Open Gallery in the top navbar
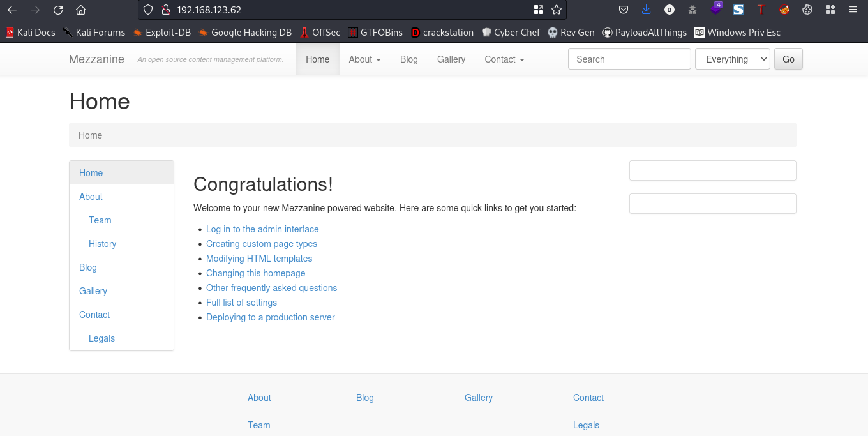The width and height of the screenshot is (868, 436). point(451,59)
